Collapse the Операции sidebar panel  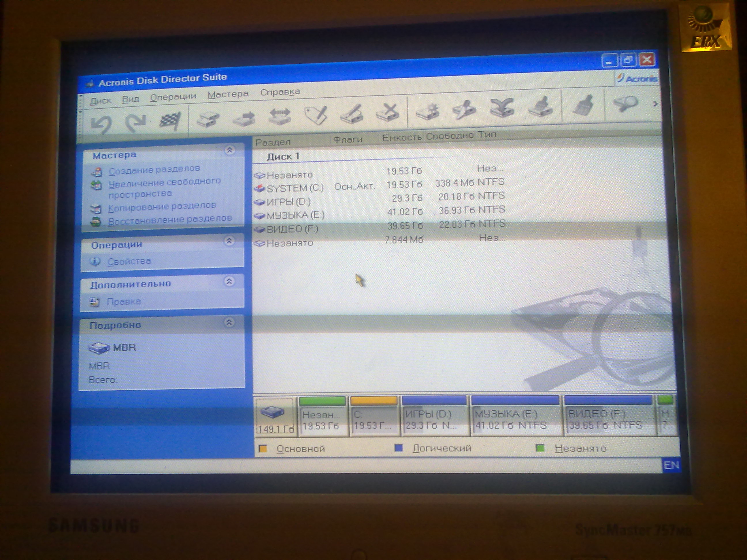pos(230,241)
